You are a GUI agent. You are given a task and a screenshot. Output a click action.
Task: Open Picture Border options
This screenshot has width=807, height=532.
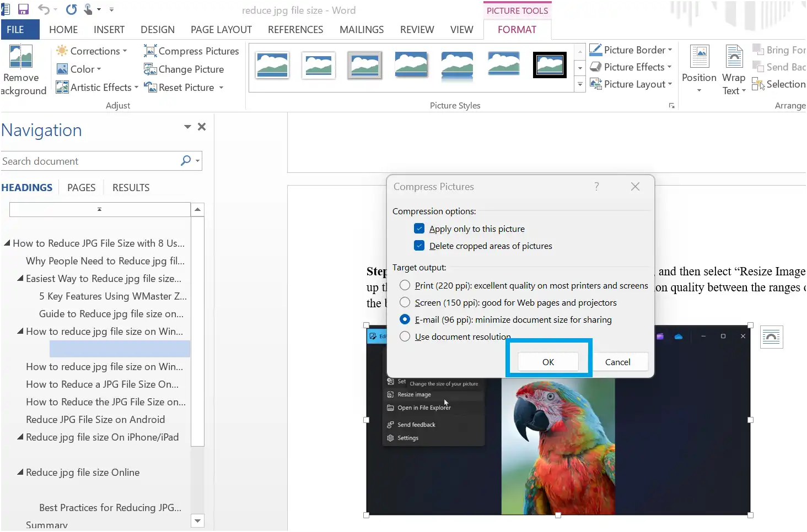tap(631, 50)
